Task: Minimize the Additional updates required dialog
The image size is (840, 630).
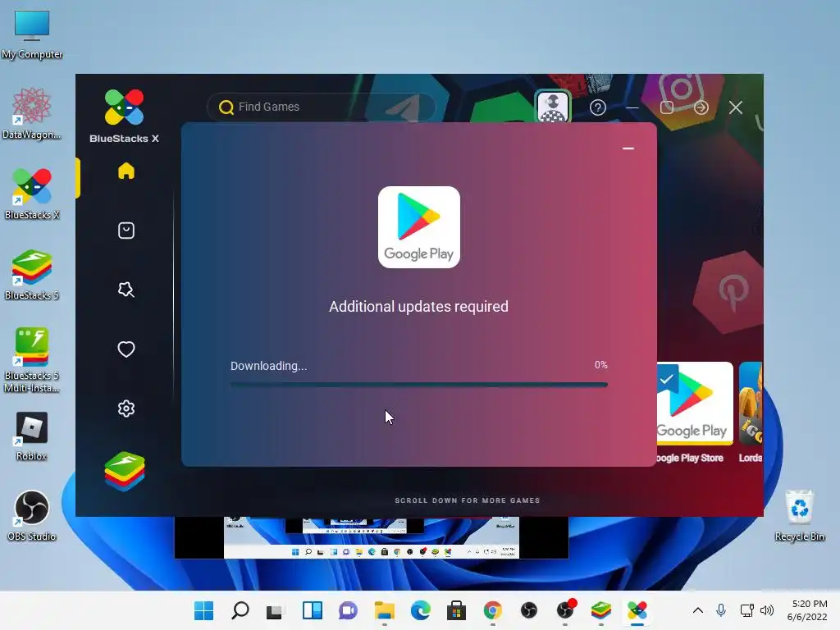Action: tap(628, 148)
